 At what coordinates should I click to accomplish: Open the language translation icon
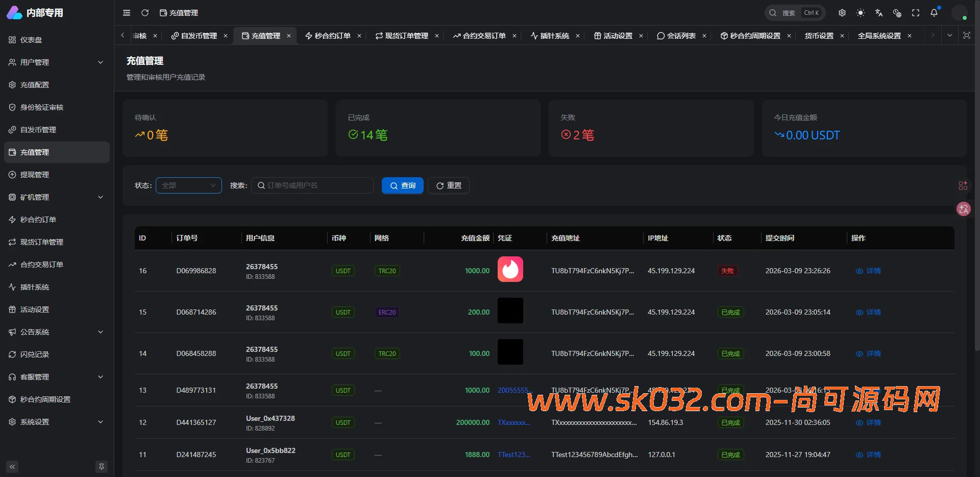(878, 13)
